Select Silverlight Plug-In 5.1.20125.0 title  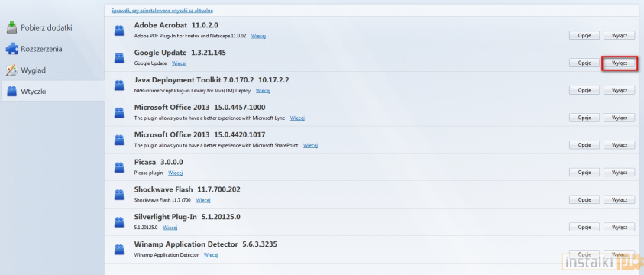point(187,217)
